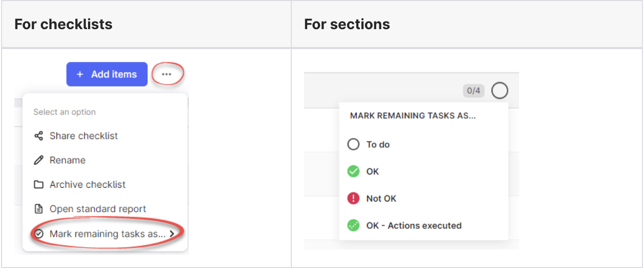Click the pencil icon next to Rename
The width and height of the screenshot is (644, 268).
pos(38,161)
